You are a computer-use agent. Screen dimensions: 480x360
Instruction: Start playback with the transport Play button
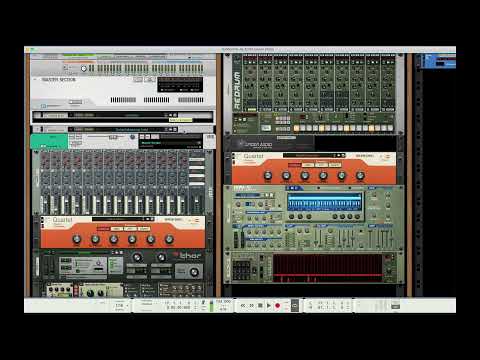269,305
